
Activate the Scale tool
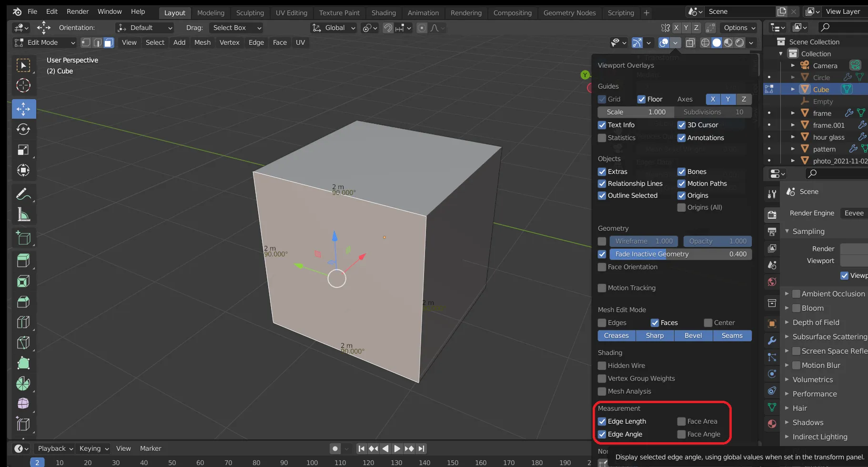23,150
